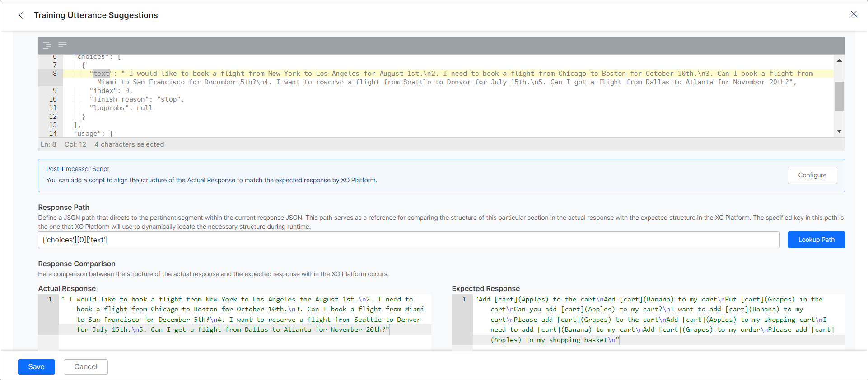Click the "logprobs": null line

pyautogui.click(x=123, y=108)
